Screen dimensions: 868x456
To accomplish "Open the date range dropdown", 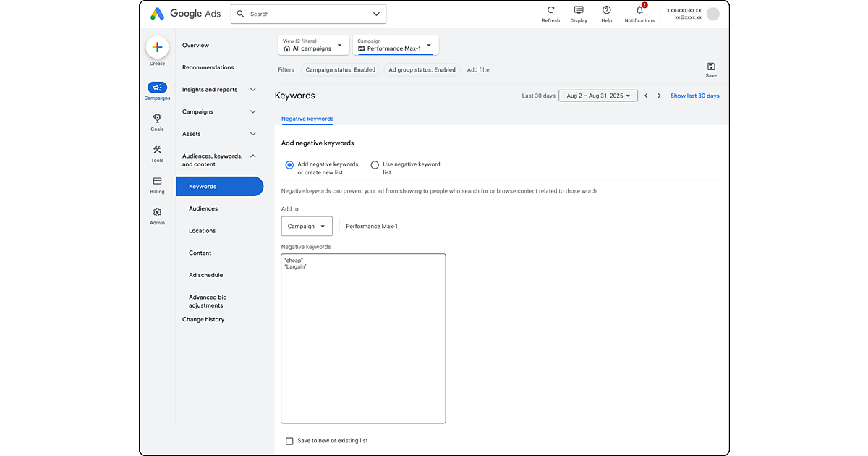I will [597, 96].
